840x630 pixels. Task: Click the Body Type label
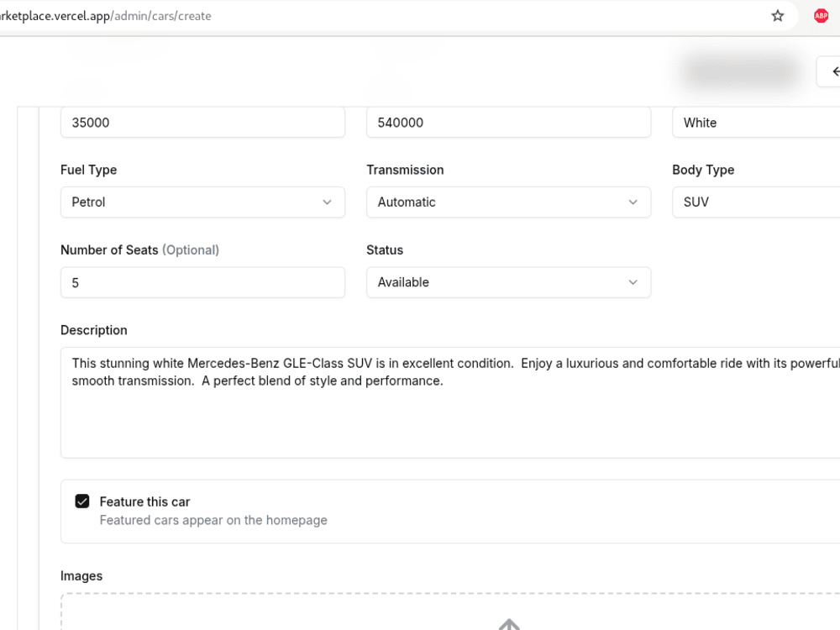(703, 170)
